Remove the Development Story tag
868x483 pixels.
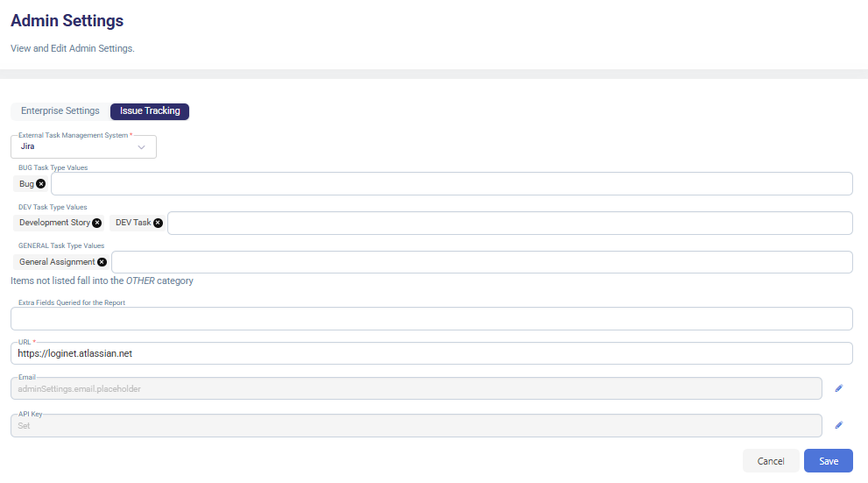[97, 223]
